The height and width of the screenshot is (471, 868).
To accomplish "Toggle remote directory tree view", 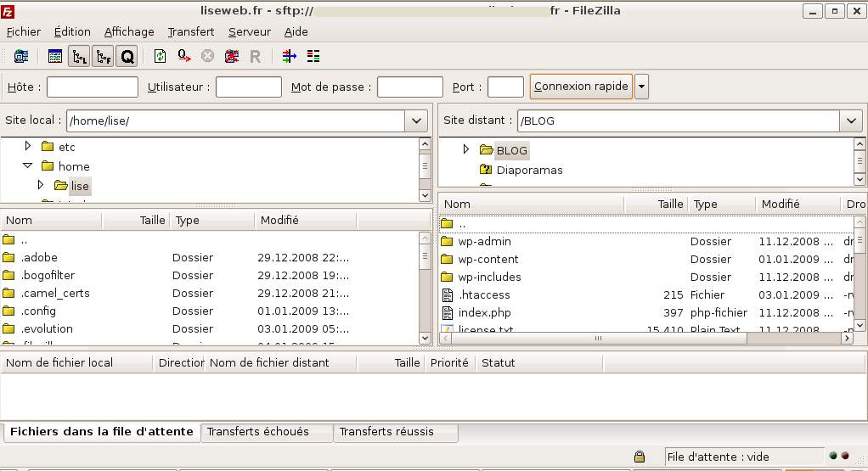I will pos(103,56).
